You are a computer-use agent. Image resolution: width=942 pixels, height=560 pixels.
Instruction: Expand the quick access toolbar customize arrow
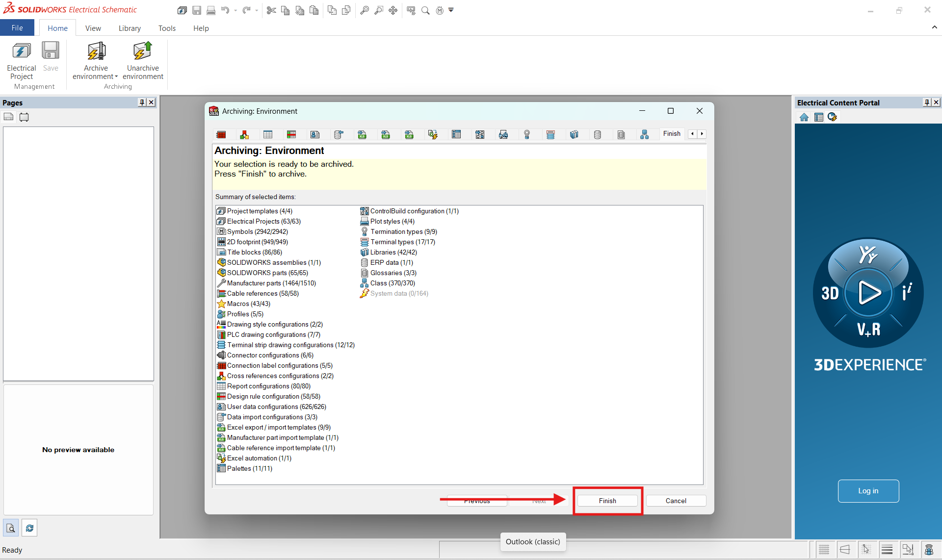[451, 10]
